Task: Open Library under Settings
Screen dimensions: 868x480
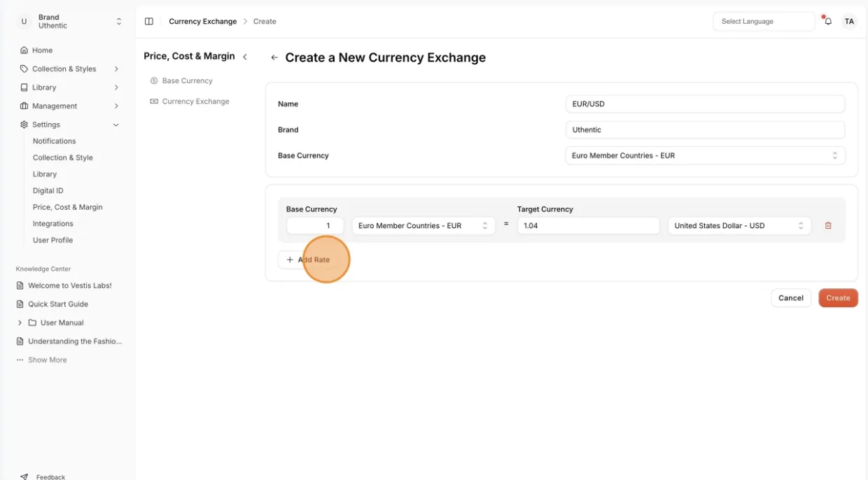Action: [45, 174]
